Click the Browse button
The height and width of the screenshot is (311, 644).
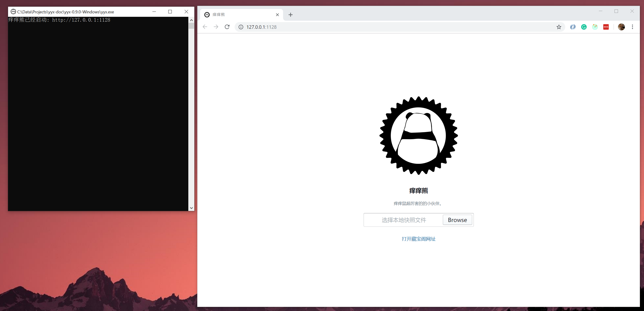tap(457, 220)
